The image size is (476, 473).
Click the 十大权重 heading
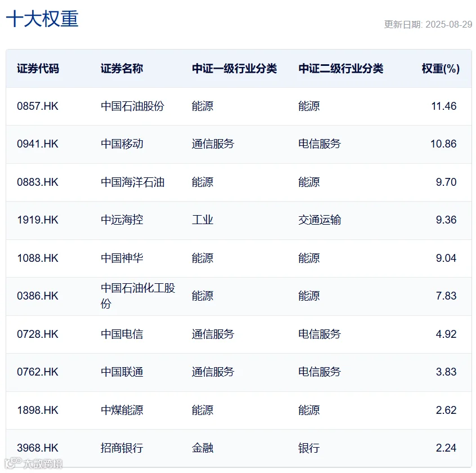42,19
